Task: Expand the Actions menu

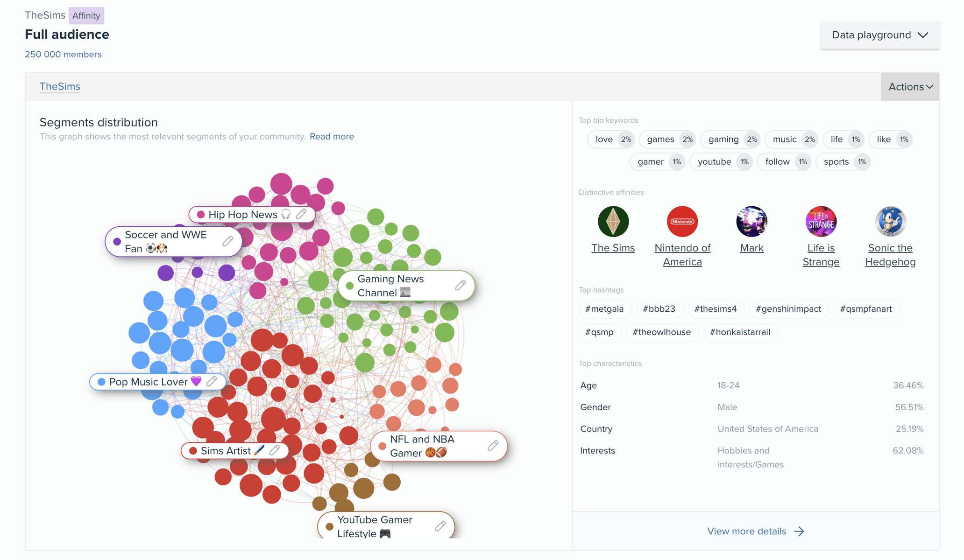Action: (x=909, y=86)
